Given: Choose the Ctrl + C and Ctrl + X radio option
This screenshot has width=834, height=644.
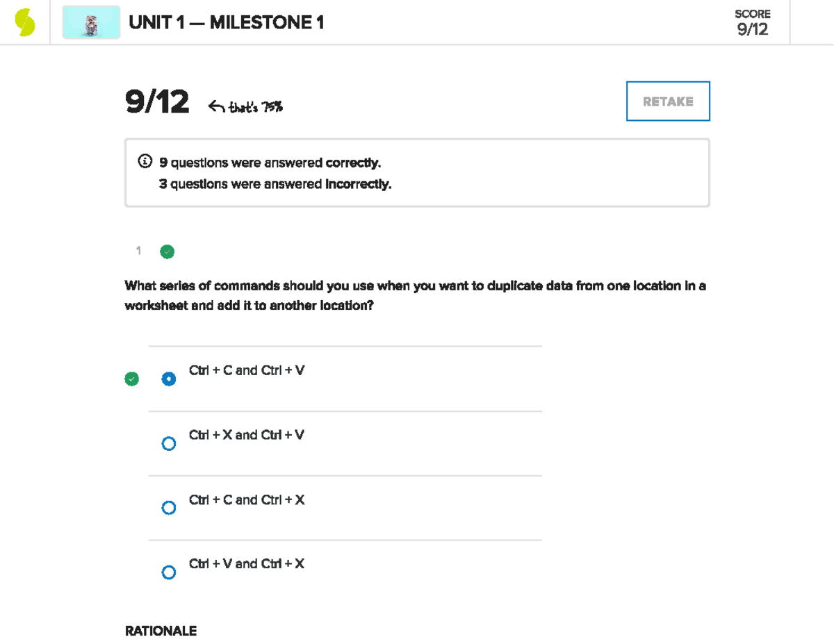Looking at the screenshot, I should click(x=169, y=508).
